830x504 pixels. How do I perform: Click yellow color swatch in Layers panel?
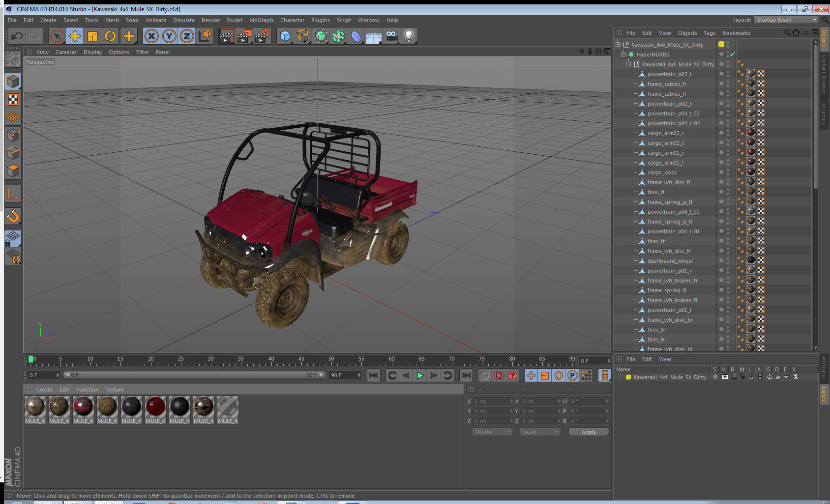(x=628, y=377)
